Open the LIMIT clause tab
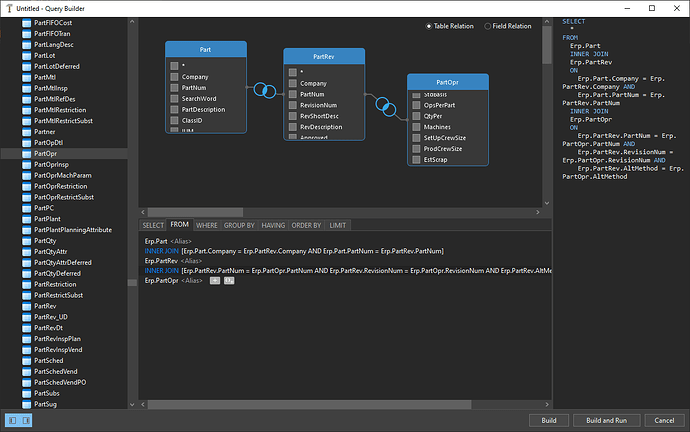The image size is (690, 432). (338, 225)
